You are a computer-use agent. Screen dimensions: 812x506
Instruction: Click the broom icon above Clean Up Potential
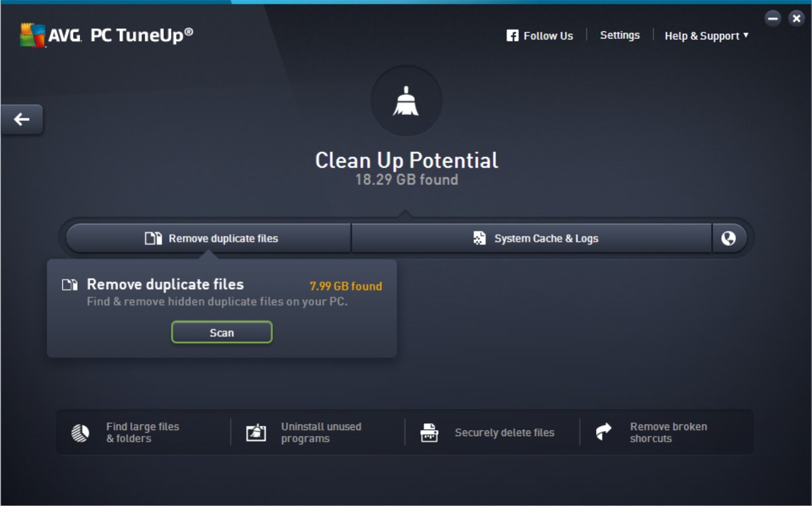[x=406, y=101]
